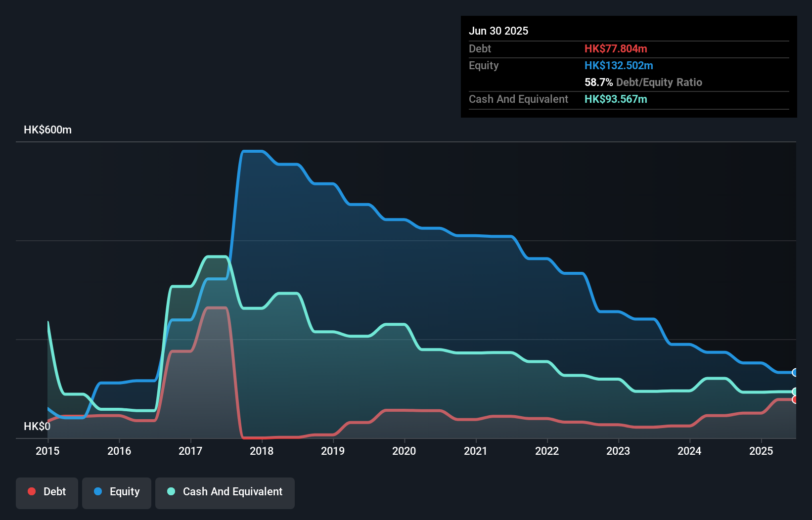Click the teal Cash endpoint marker on chart
The width and height of the screenshot is (812, 520).
pyautogui.click(x=795, y=392)
